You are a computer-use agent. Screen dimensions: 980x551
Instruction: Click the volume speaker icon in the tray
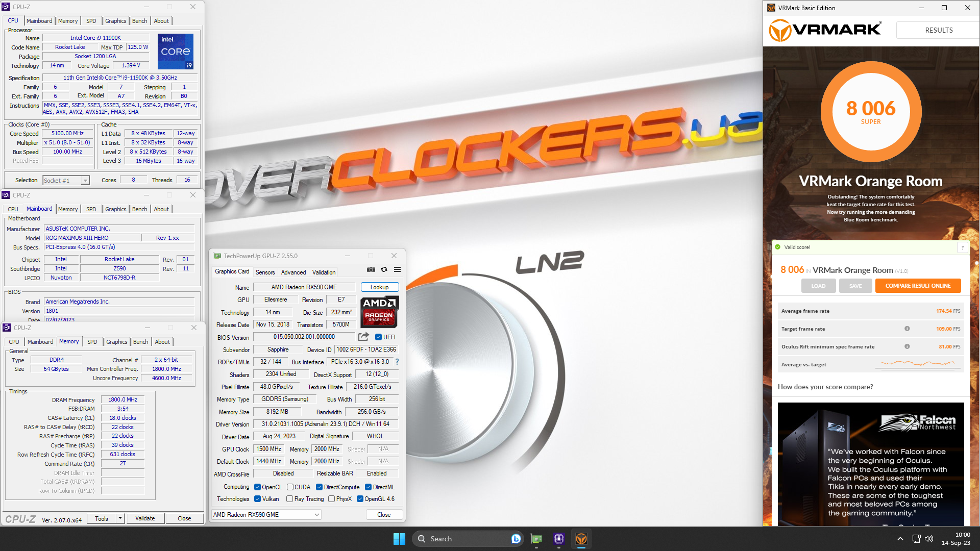click(929, 539)
